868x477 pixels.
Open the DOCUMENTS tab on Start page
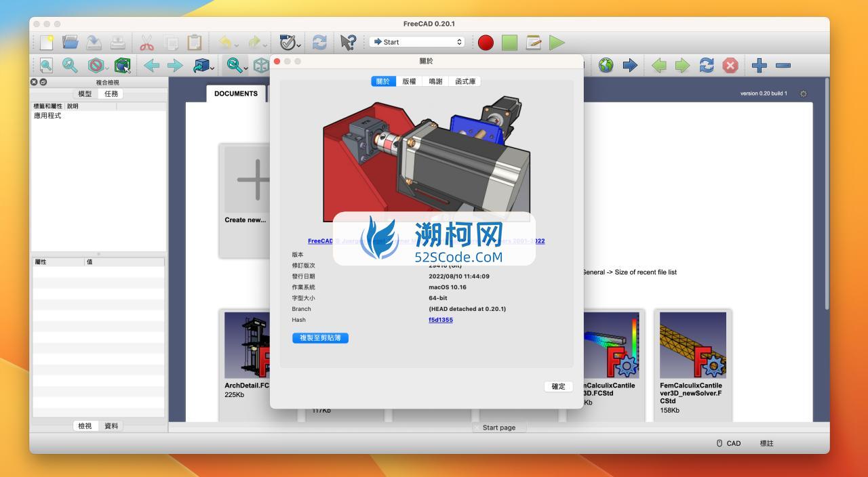pyautogui.click(x=236, y=94)
